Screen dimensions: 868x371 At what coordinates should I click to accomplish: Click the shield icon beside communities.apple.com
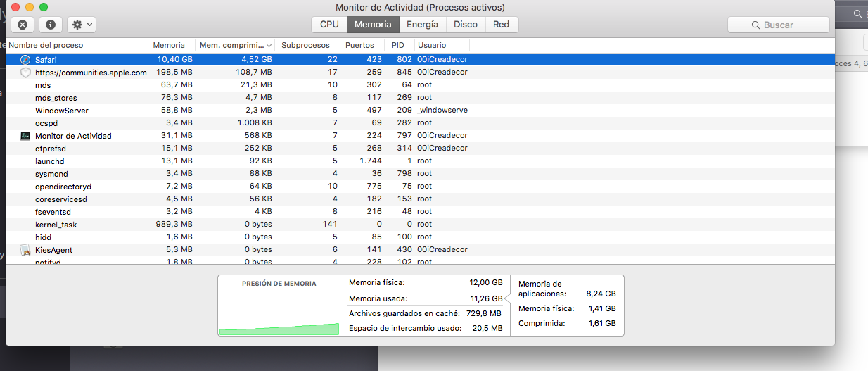pyautogui.click(x=25, y=73)
